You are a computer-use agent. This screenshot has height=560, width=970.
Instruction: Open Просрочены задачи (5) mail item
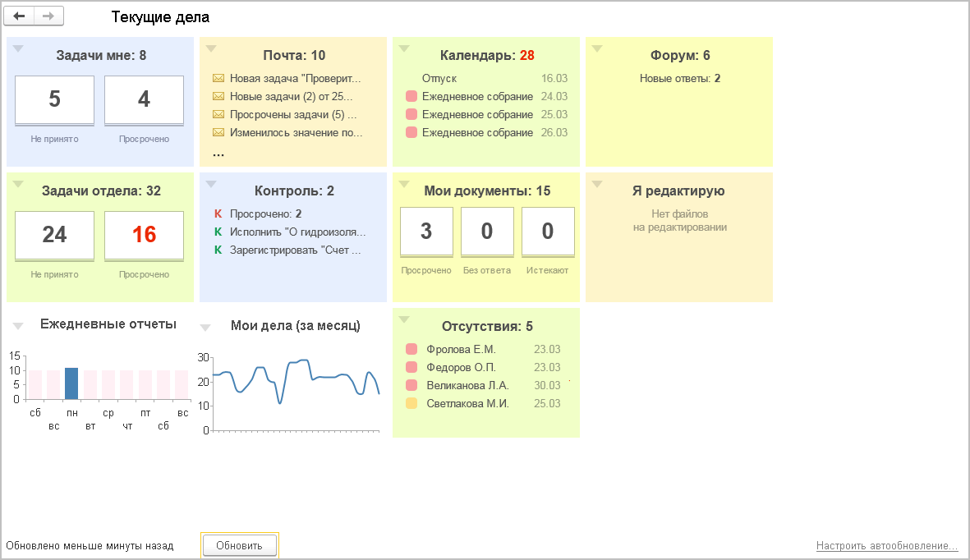pyautogui.click(x=293, y=114)
